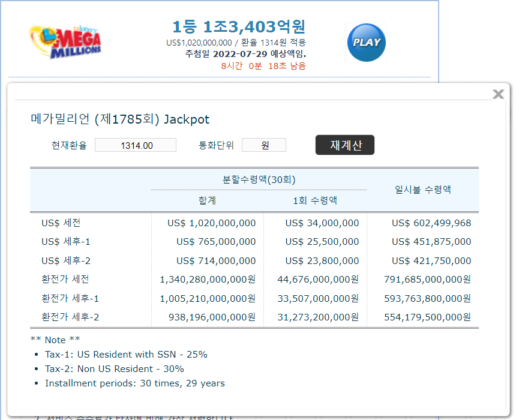Click the 1,005,210,000,000원 cell
The image size is (516, 420).
[x=208, y=298]
